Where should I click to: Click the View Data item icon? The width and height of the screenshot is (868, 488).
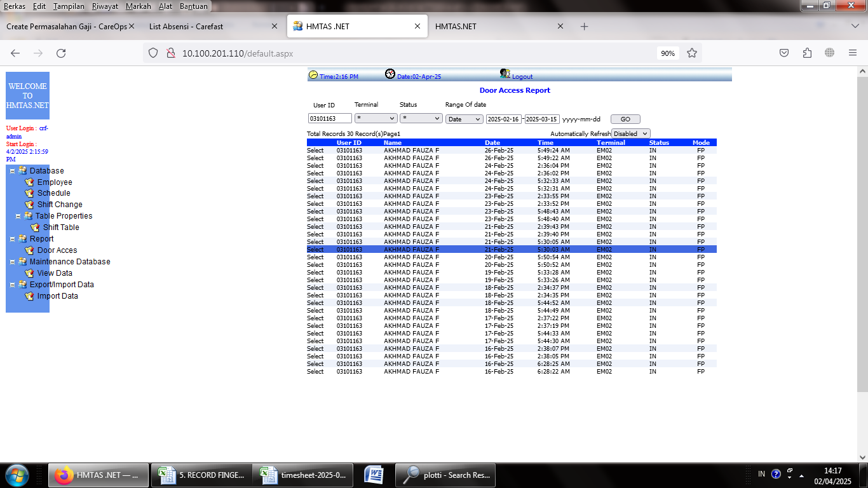pyautogui.click(x=29, y=273)
